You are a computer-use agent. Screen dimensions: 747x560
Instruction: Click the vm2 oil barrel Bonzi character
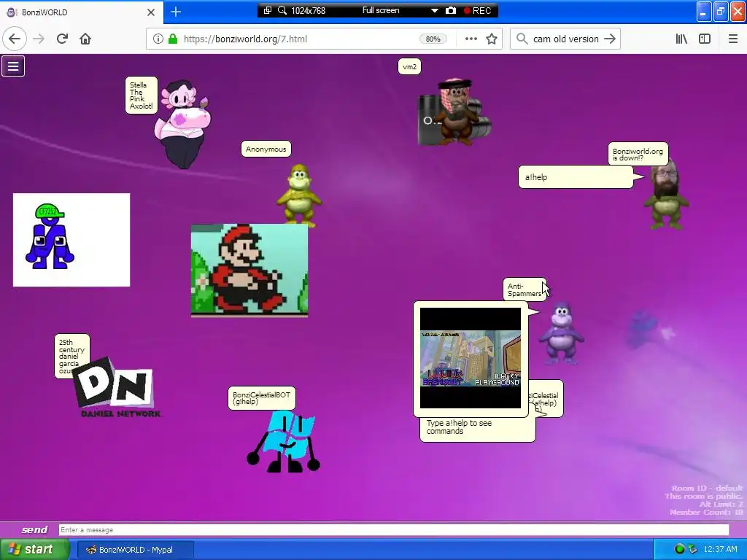(454, 112)
